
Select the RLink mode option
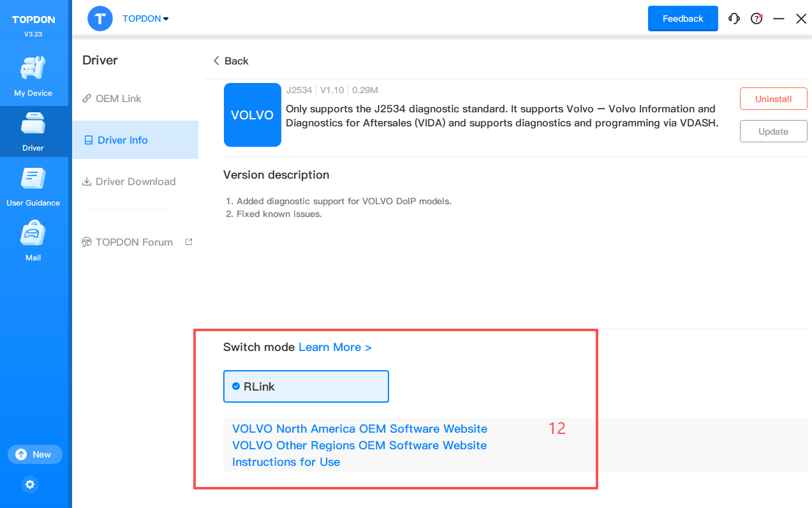tap(306, 387)
